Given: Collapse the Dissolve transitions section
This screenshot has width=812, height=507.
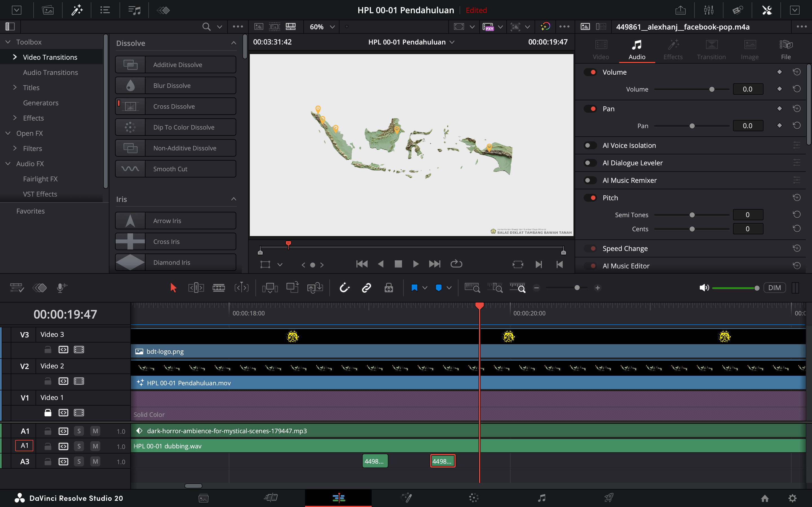Looking at the screenshot, I should coord(233,43).
